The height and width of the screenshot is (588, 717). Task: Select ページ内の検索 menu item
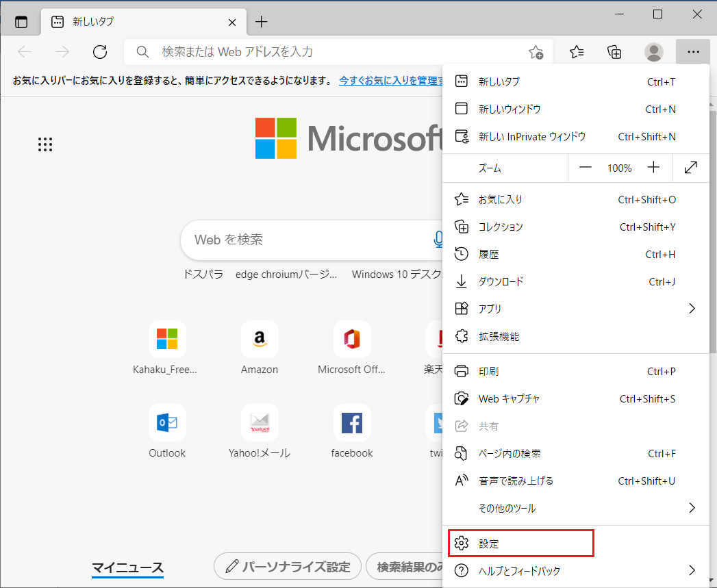point(576,454)
